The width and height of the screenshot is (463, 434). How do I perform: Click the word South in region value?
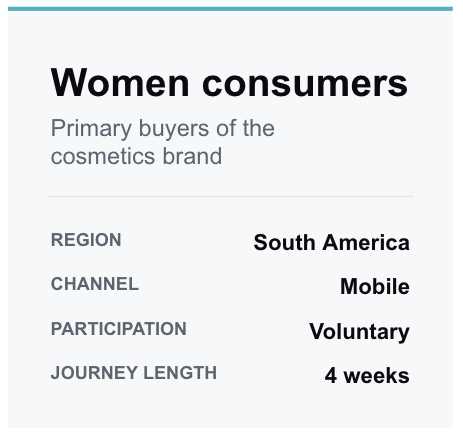coord(284,242)
